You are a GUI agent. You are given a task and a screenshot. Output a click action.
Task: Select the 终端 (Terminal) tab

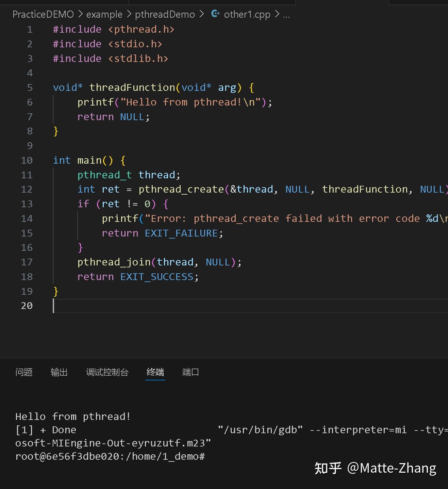(x=155, y=372)
